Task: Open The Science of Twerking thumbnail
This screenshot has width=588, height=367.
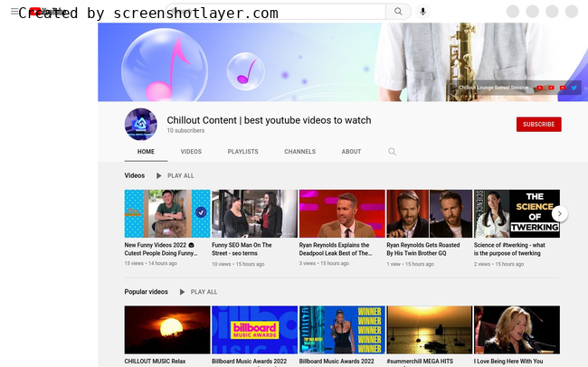Action: [x=517, y=213]
